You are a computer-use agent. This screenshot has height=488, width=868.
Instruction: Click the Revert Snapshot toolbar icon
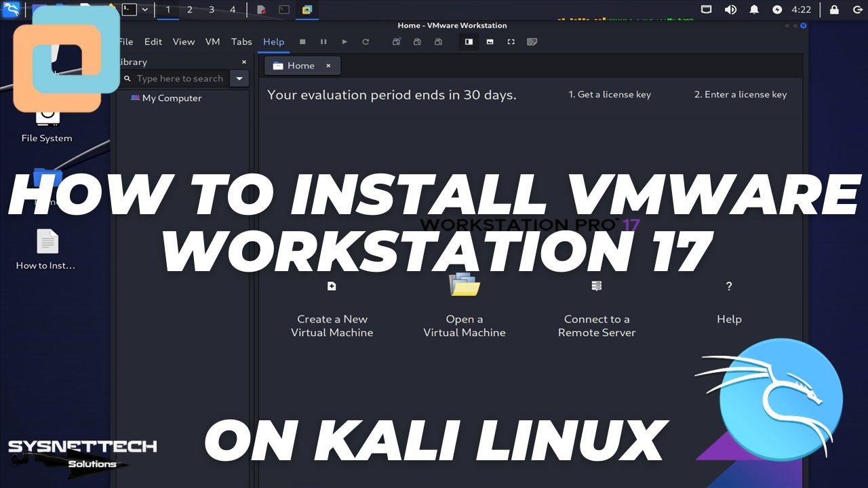click(418, 41)
